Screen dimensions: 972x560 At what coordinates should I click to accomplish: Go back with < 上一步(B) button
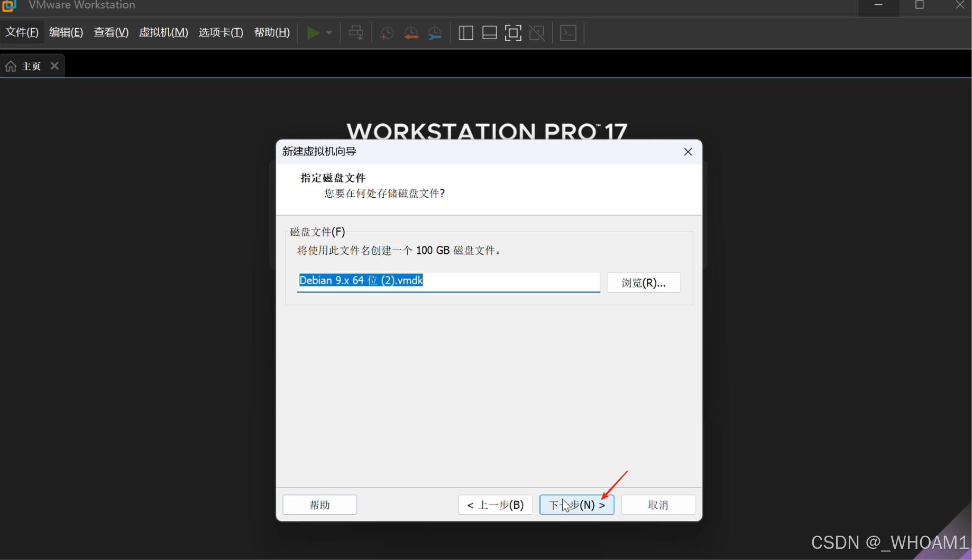tap(496, 505)
